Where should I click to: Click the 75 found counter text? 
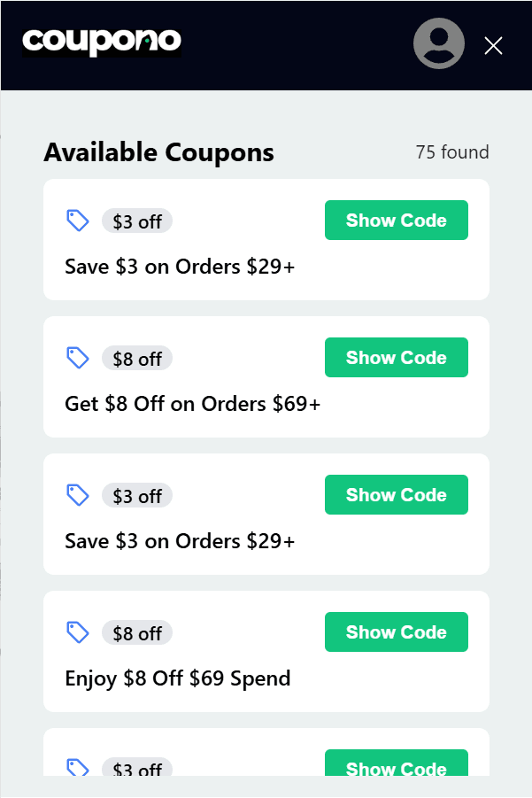450,152
